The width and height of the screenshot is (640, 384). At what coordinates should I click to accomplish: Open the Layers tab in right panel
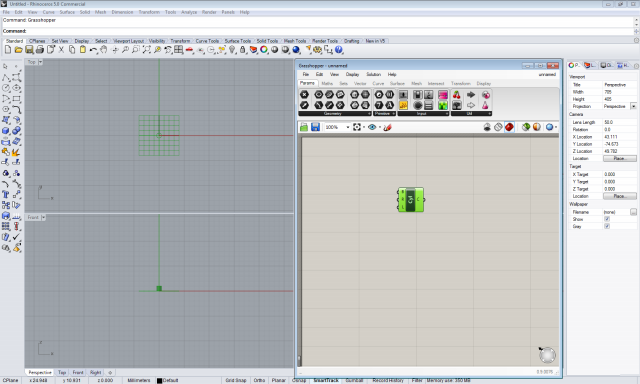(590, 65)
